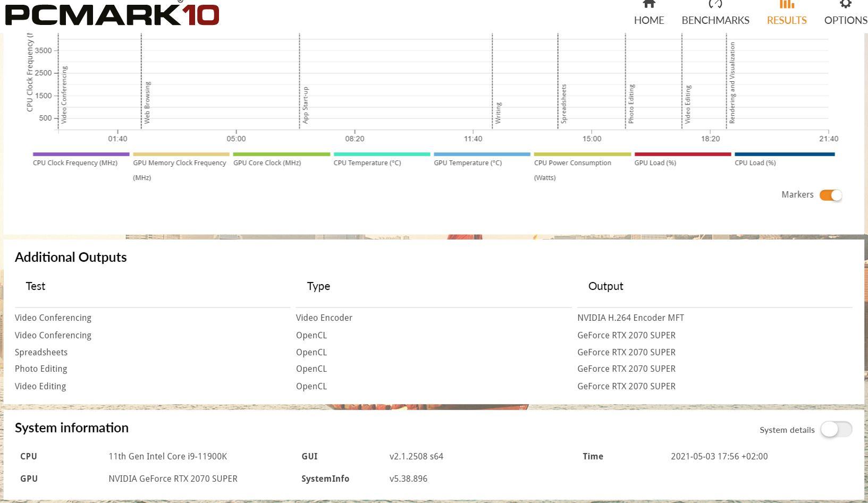Click the Test column header
Viewport: 868px width, 503px height.
pos(36,286)
